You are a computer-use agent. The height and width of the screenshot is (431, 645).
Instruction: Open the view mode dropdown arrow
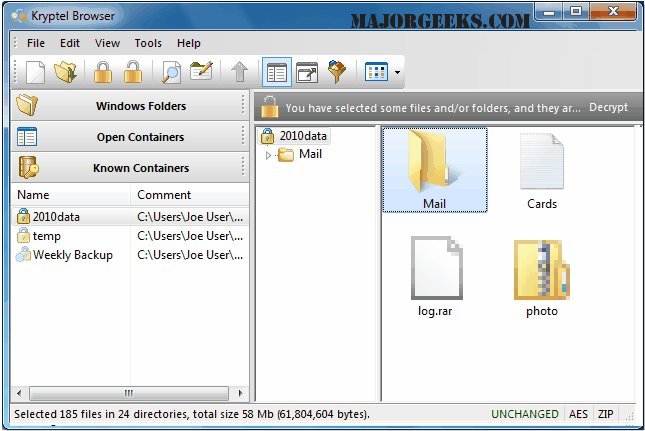[397, 72]
